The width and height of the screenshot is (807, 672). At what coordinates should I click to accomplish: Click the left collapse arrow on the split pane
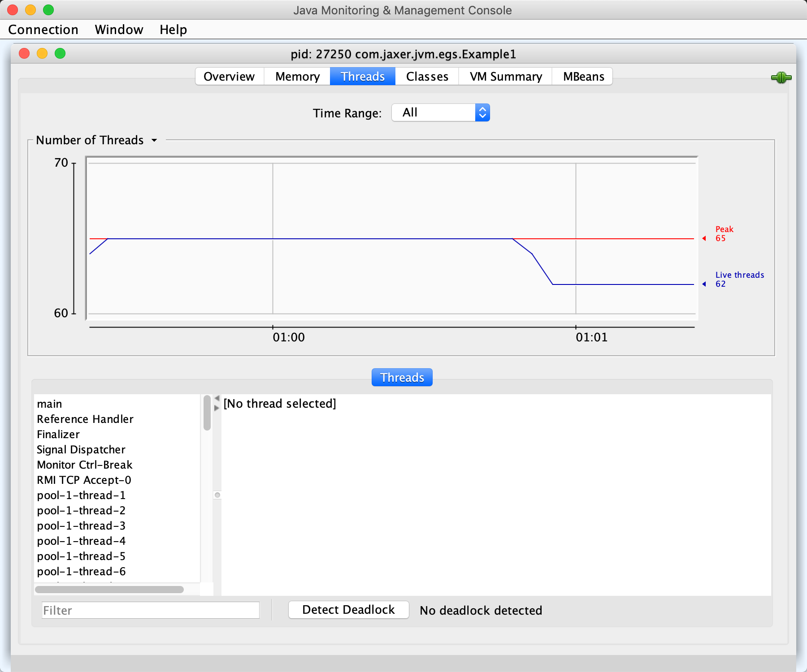click(217, 398)
